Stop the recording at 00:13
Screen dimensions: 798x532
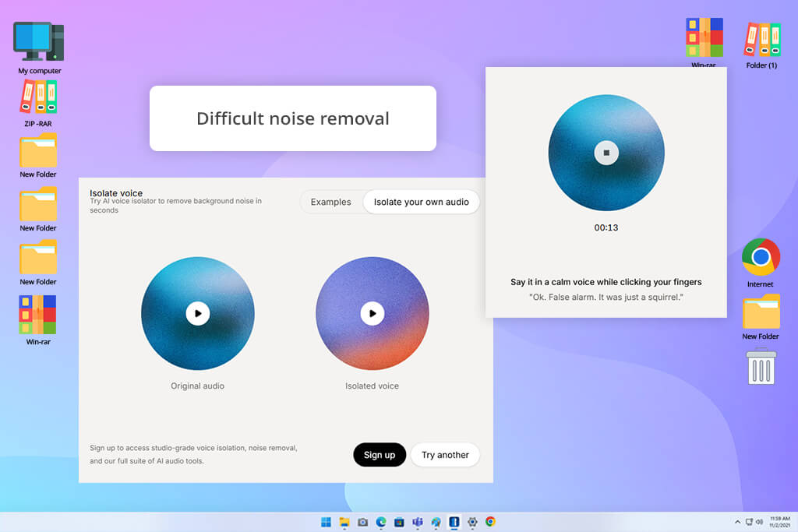coord(606,153)
